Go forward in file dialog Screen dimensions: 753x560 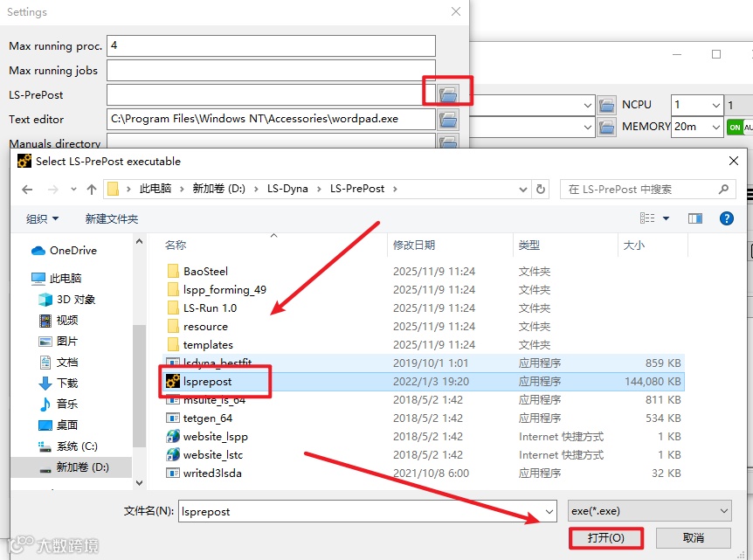point(52,190)
